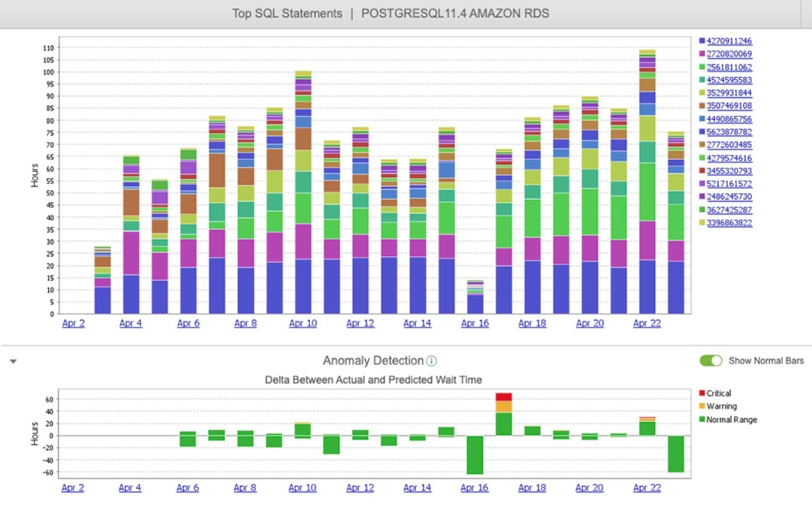Collapse the Anomaly Detection section via its triangle
Viewport: 812px width, 505px height.
click(x=13, y=361)
